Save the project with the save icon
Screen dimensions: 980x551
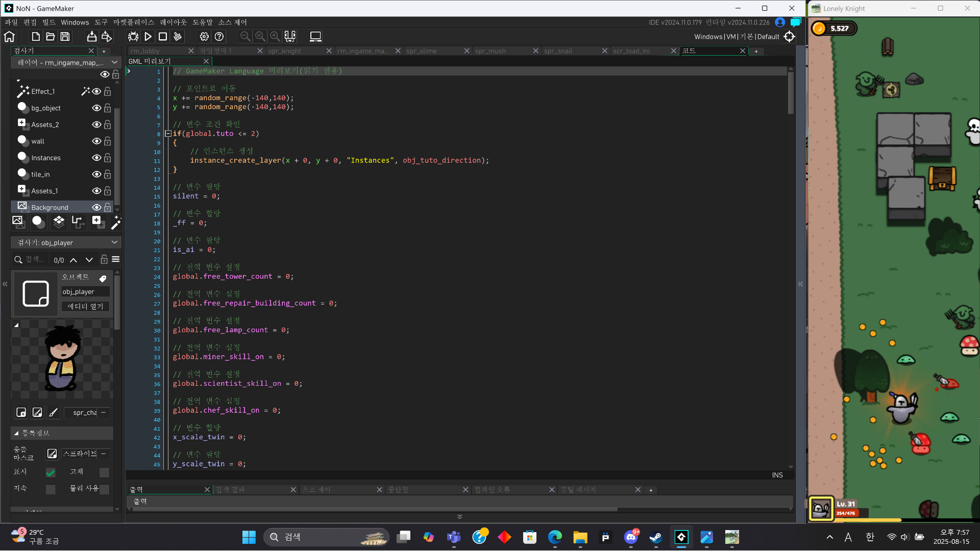tap(65, 36)
